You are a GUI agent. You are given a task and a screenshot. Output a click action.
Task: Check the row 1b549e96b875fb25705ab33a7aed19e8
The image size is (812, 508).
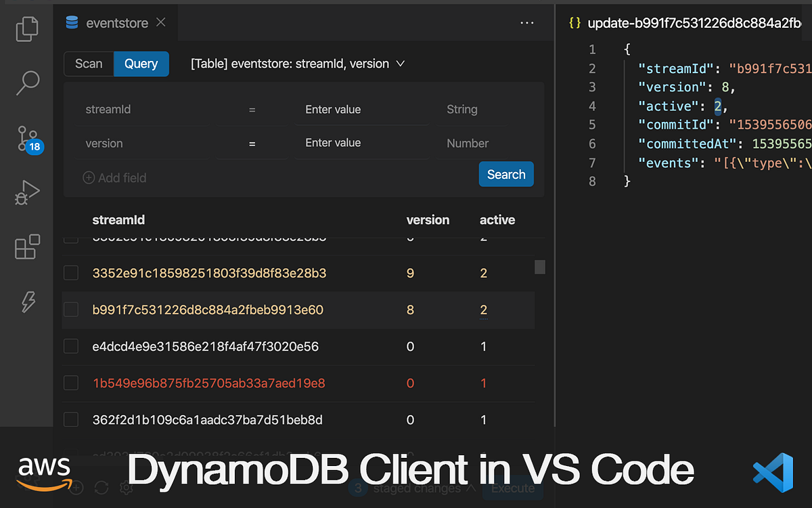[x=71, y=383]
